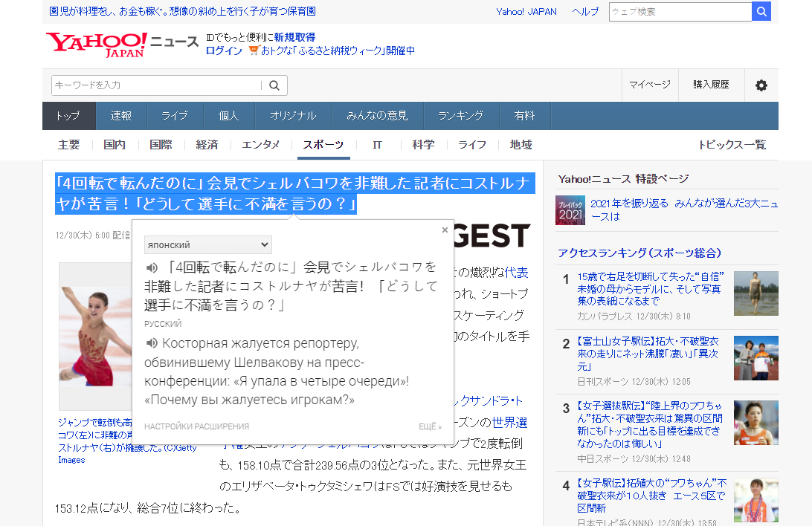The height and width of the screenshot is (526, 812).
Task: Click the ログイン link
Action: click(x=224, y=51)
